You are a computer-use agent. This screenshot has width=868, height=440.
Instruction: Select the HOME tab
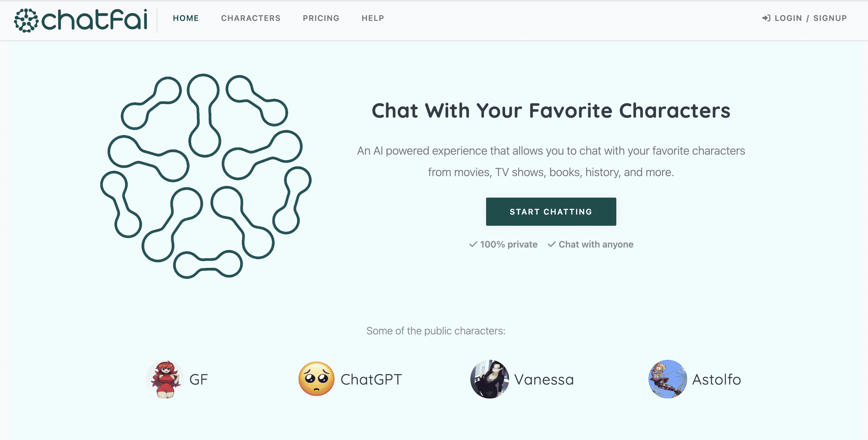point(186,18)
